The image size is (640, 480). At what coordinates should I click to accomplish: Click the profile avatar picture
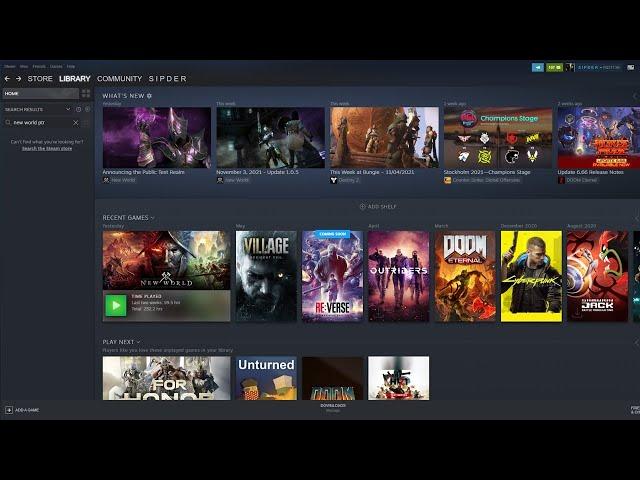click(570, 67)
